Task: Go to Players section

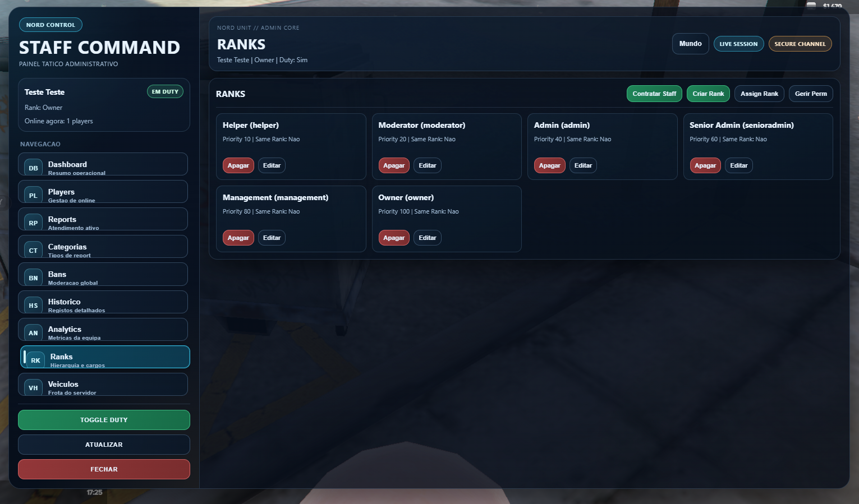Action: click(103, 192)
